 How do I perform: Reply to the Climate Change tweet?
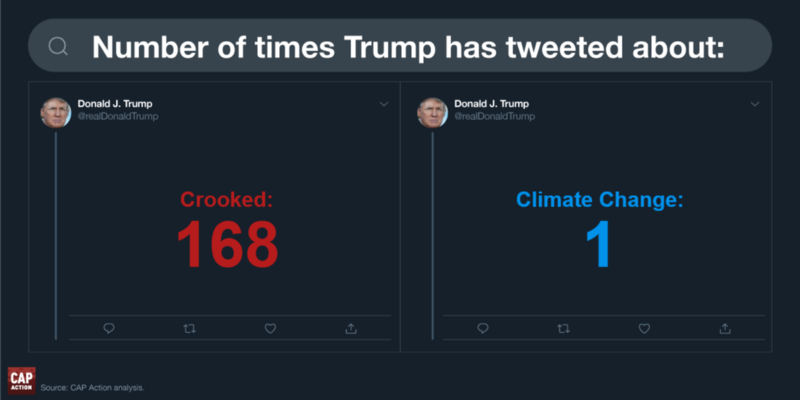pyautogui.click(x=483, y=329)
